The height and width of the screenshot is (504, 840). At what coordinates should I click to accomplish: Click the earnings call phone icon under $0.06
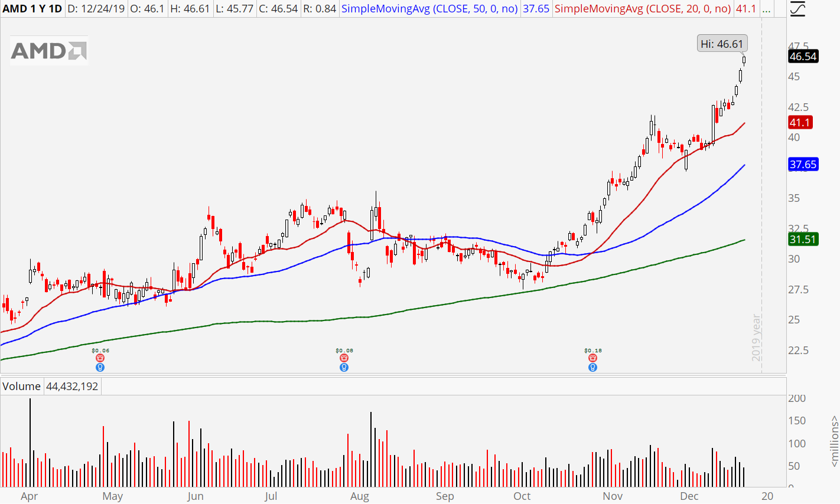click(x=100, y=358)
